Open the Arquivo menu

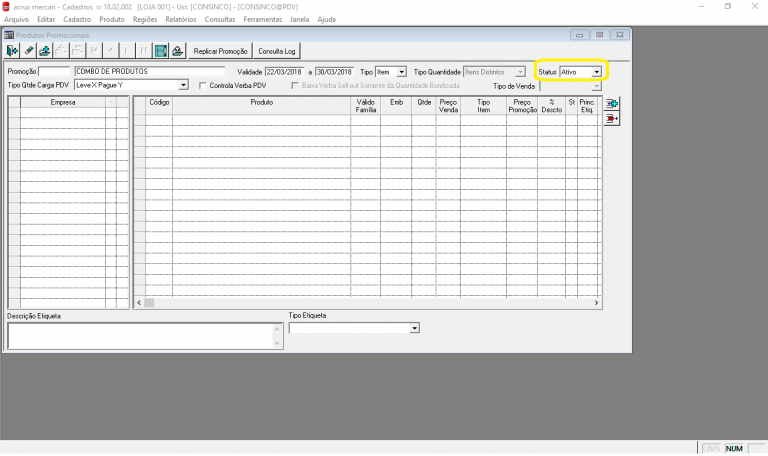17,20
